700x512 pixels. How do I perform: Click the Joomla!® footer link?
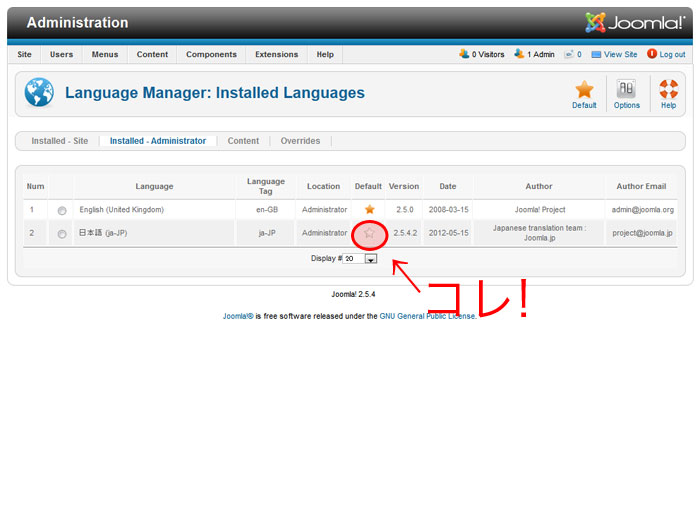237,316
